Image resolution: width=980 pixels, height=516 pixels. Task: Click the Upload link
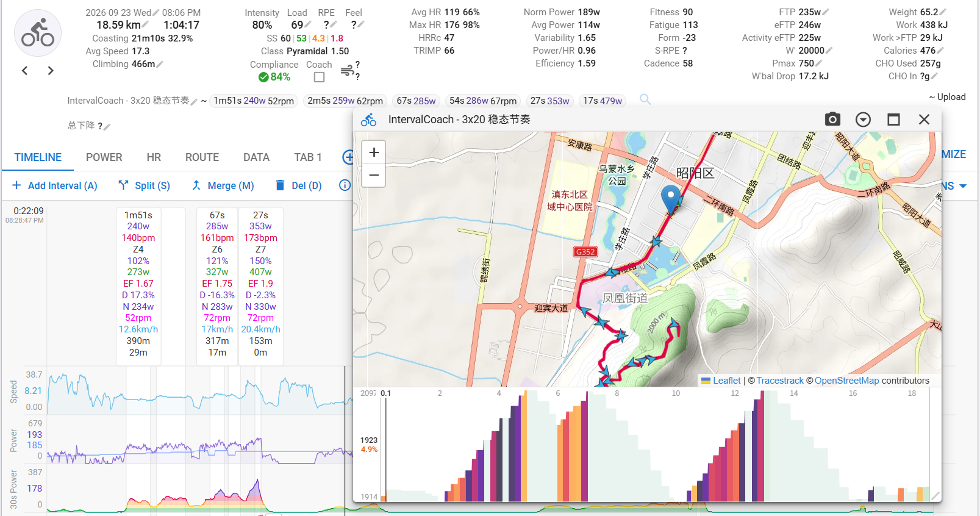[948, 97]
